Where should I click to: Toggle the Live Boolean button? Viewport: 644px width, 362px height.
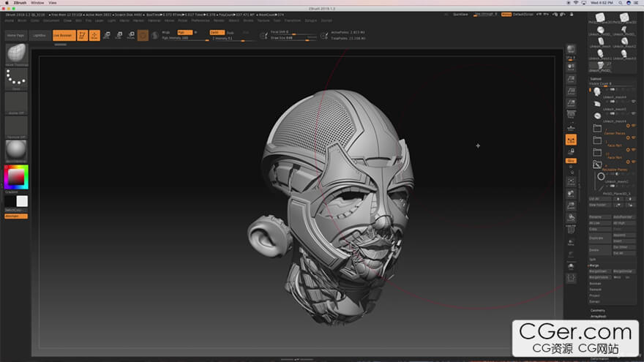(64, 35)
